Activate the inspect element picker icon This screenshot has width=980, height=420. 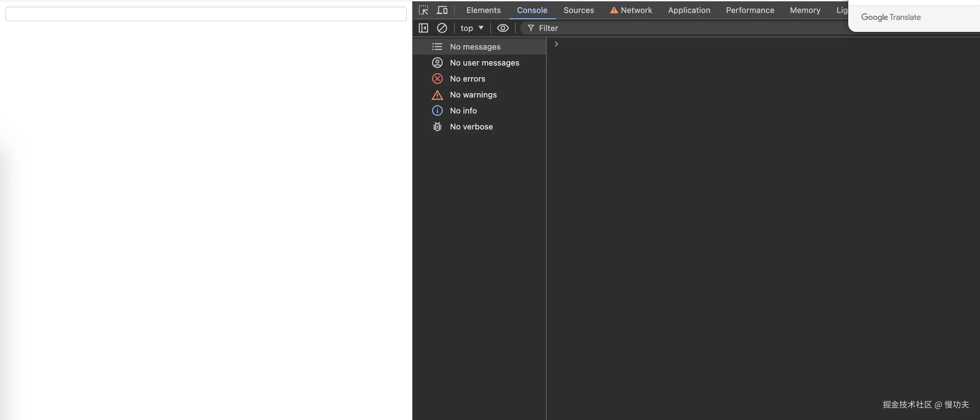click(423, 10)
